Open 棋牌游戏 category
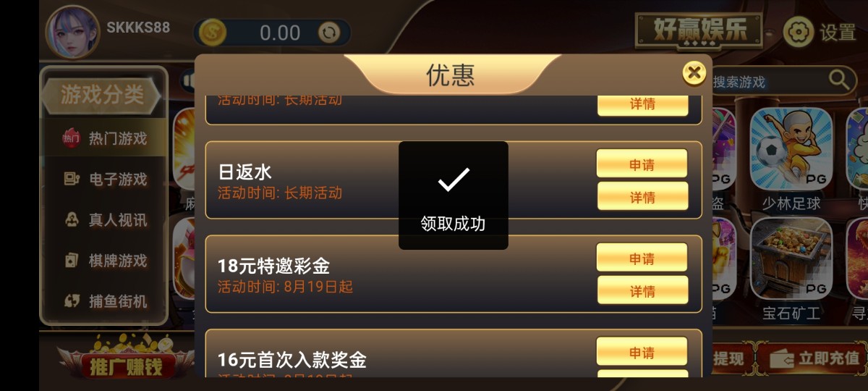This screenshot has width=868, height=391. coord(105,260)
